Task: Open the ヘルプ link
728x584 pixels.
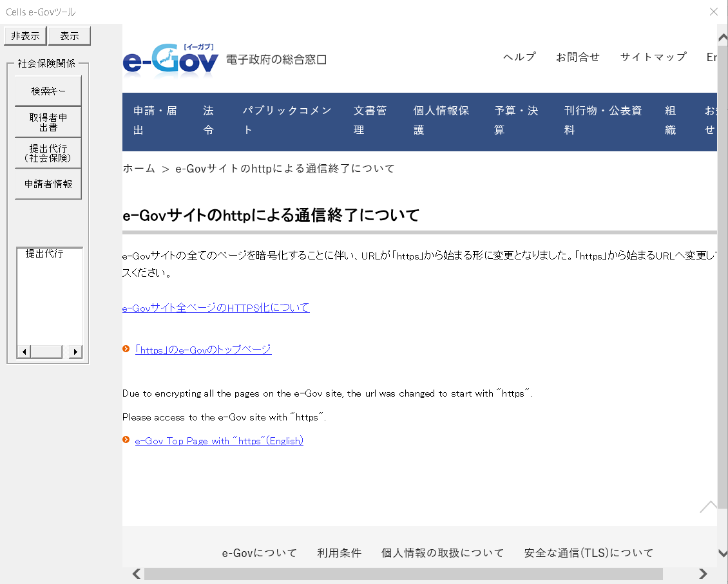Action: [x=519, y=57]
